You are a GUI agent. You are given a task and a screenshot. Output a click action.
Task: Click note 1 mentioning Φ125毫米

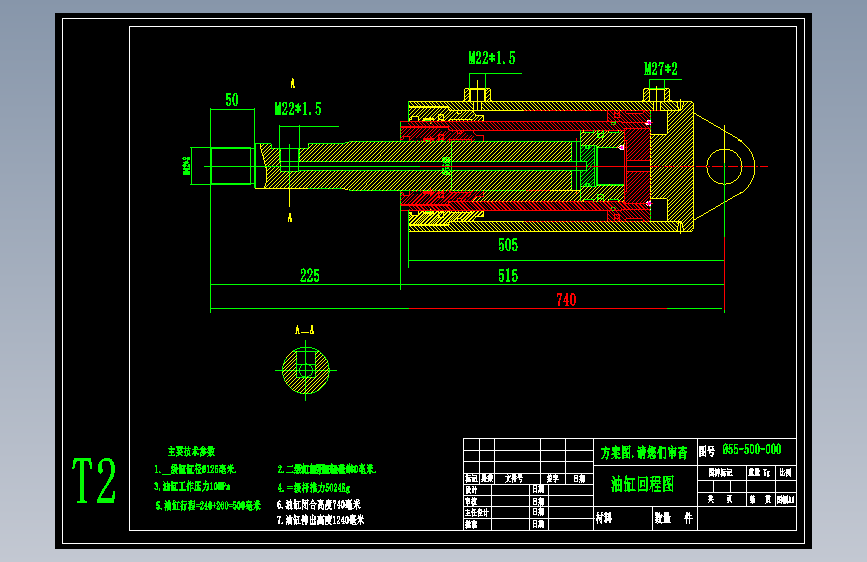[x=195, y=469]
